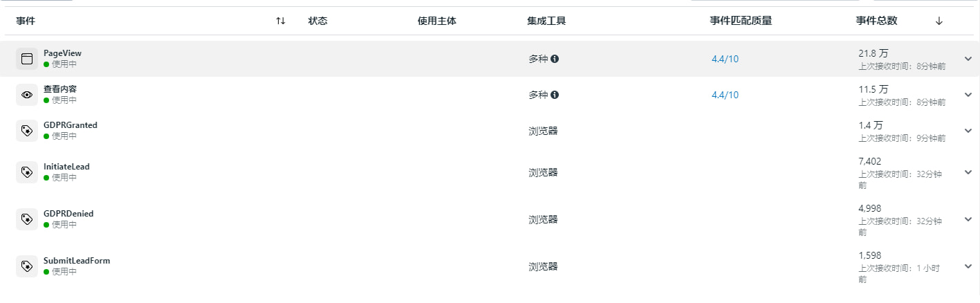Expand the GDPRDenied event row
Screen dimensions: 980x303
968,219
